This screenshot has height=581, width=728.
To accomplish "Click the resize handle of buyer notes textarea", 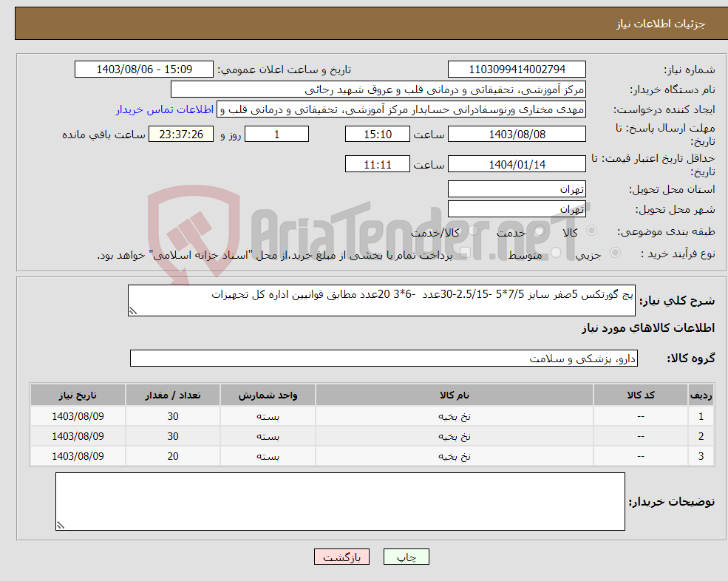I will [x=61, y=526].
